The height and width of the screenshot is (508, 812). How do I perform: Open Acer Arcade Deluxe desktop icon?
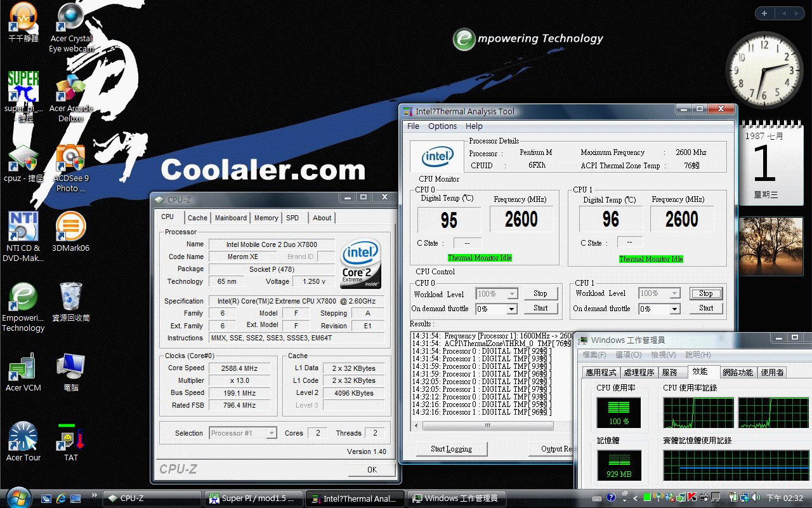(71, 98)
